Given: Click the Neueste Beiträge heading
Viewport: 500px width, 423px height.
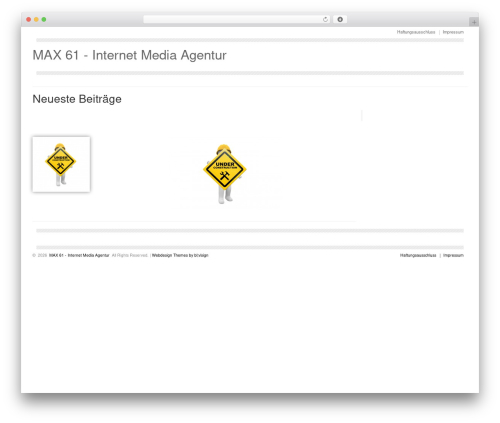Looking at the screenshot, I should pyautogui.click(x=77, y=99).
